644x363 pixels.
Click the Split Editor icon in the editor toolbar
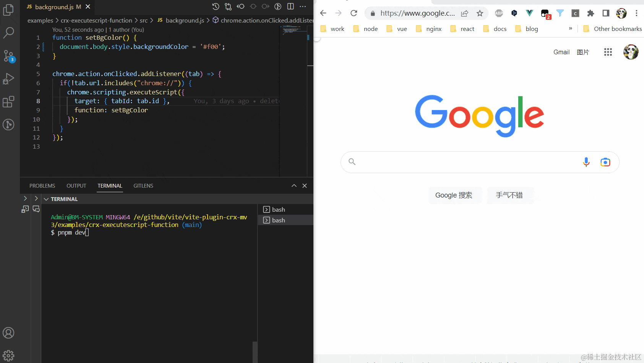291,6
